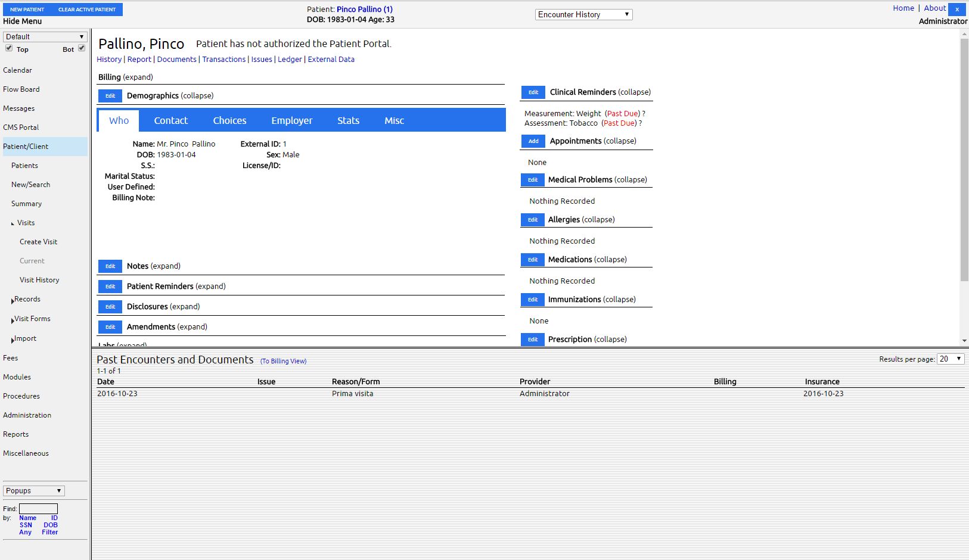Click the Find patient input field
Image resolution: width=969 pixels, height=560 pixels.
coord(38,509)
